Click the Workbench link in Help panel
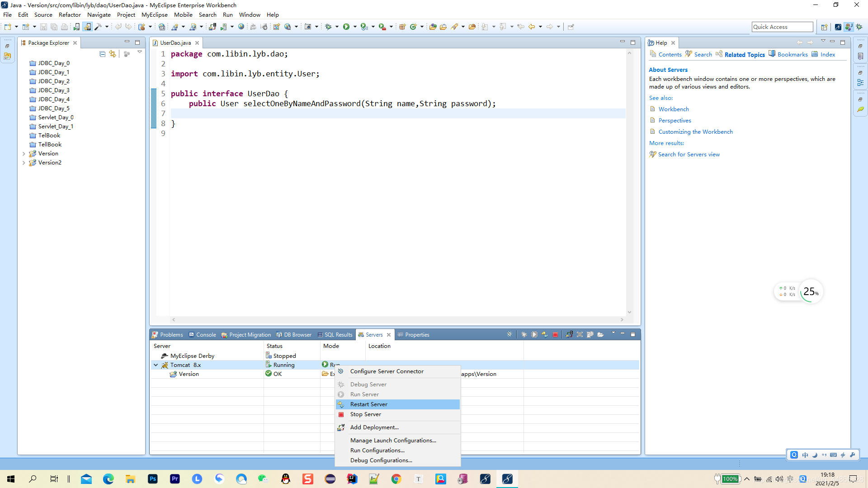 [674, 108]
